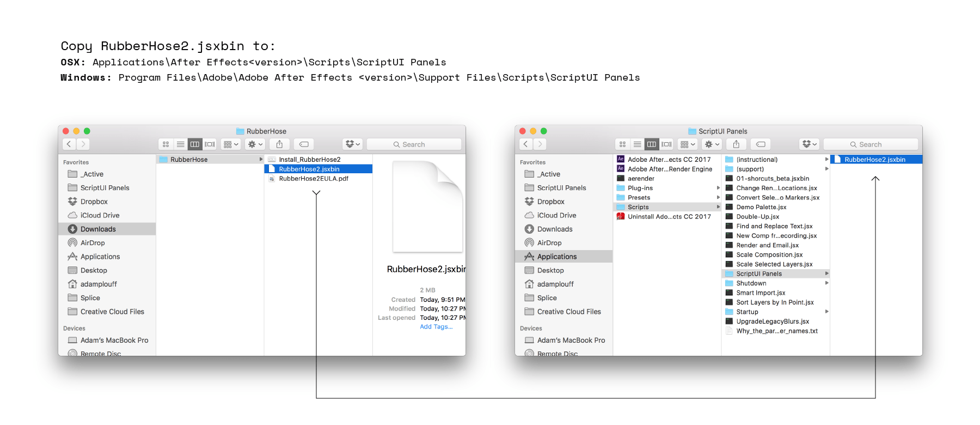980x425 pixels.
Task: Select Scale Composition.jsx script
Action: pyautogui.click(x=776, y=255)
